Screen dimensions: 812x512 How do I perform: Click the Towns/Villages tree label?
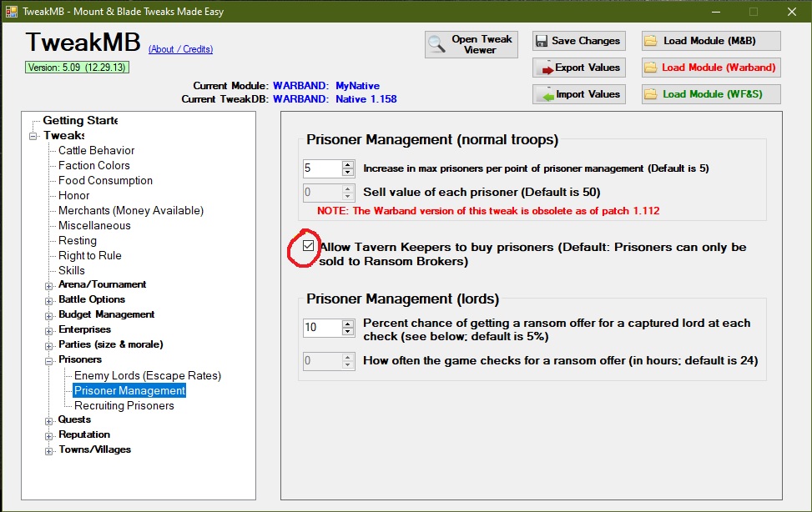95,449
